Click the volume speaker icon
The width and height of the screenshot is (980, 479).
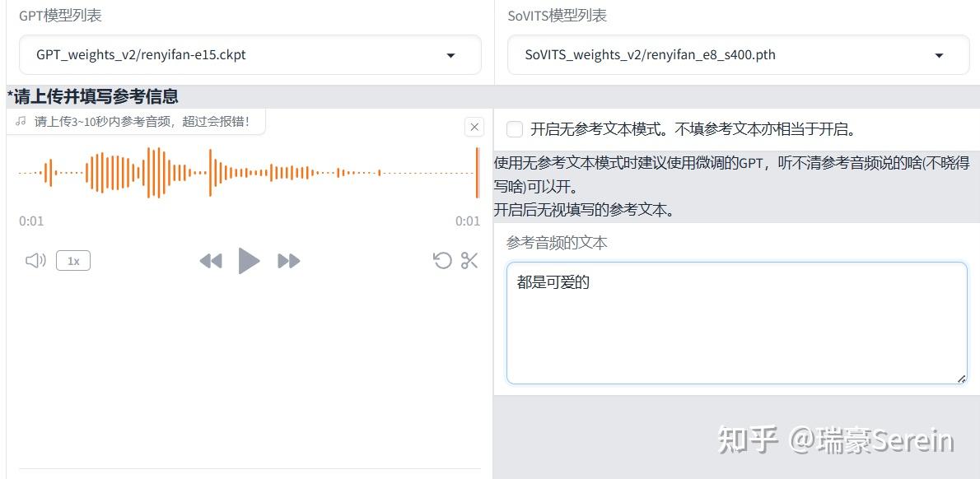35,260
